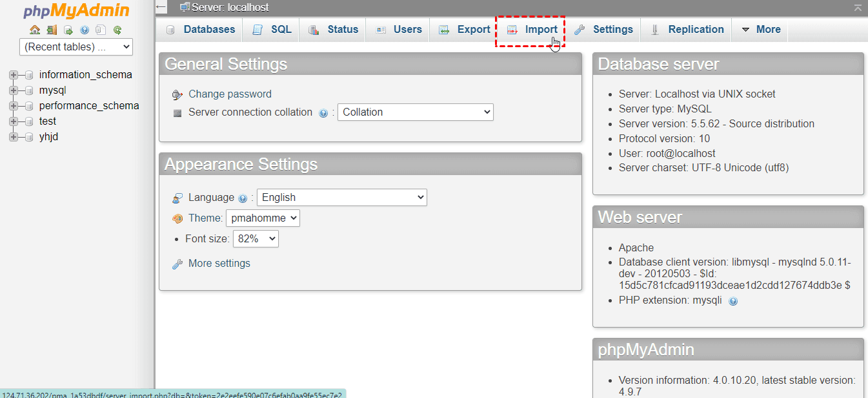
Task: Expand the yhjd database node
Action: coord(13,137)
